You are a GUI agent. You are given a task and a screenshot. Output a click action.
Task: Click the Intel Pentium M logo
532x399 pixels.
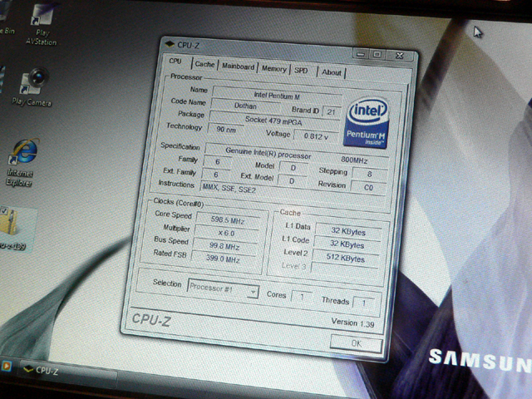click(367, 123)
